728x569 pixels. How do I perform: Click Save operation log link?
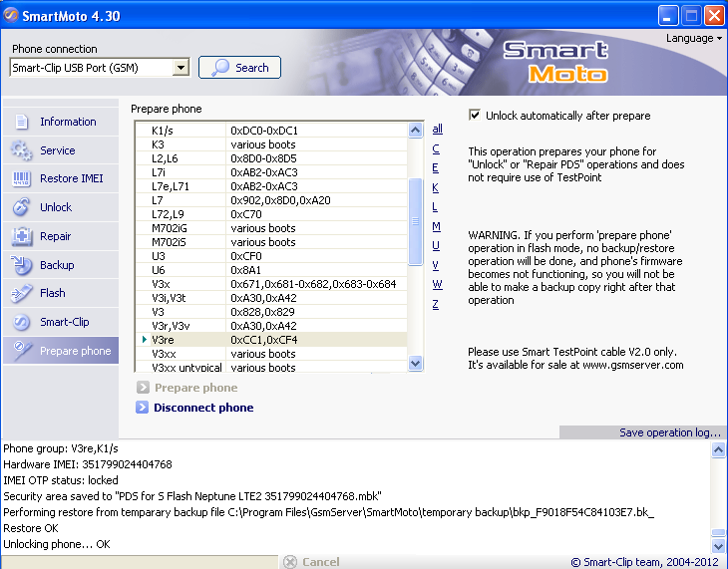coord(669,432)
